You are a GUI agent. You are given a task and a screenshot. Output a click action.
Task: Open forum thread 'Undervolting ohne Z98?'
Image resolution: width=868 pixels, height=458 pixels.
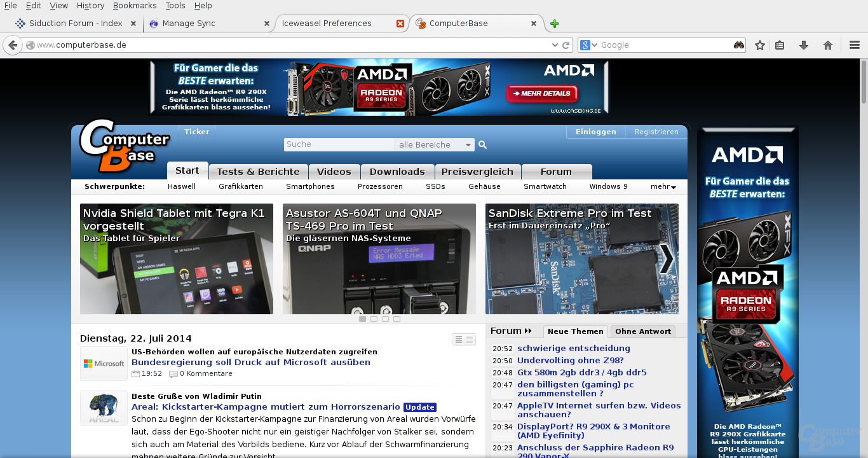pyautogui.click(x=571, y=361)
